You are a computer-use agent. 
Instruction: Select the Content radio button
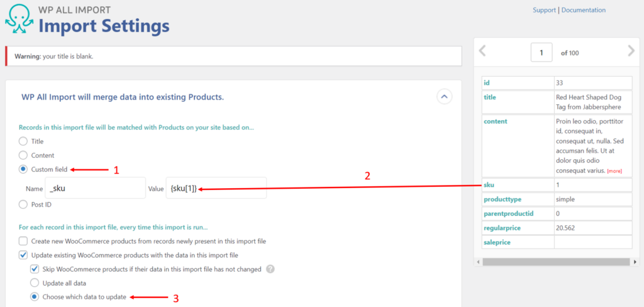(x=23, y=155)
